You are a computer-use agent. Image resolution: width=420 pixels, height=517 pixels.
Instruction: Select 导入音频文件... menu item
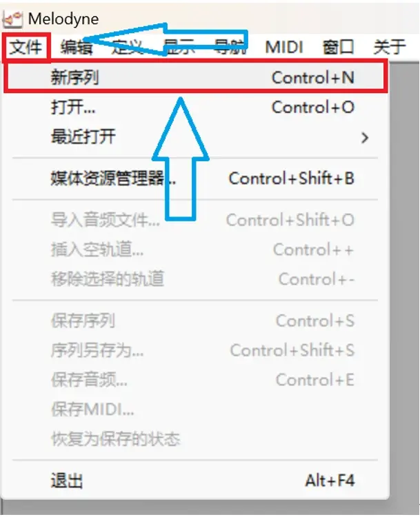point(195,220)
